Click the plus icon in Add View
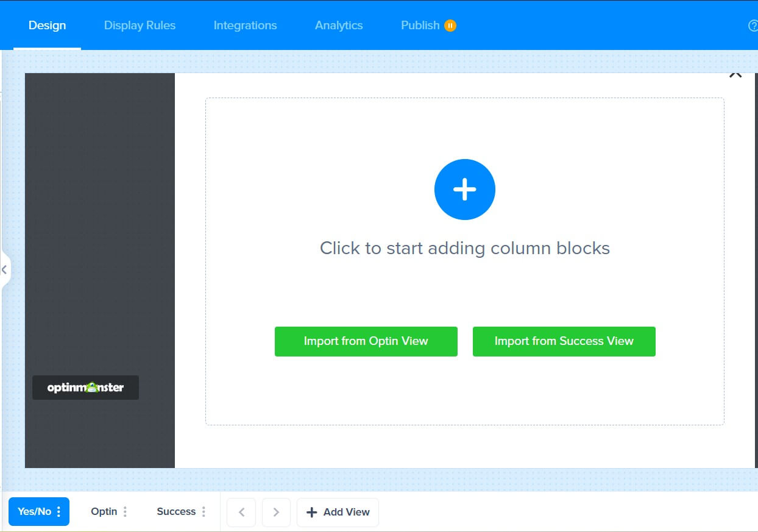 click(311, 512)
